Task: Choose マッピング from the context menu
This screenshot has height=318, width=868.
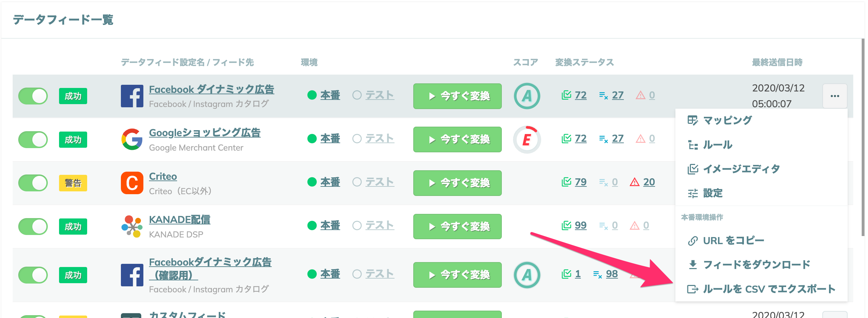Action: tap(720, 120)
